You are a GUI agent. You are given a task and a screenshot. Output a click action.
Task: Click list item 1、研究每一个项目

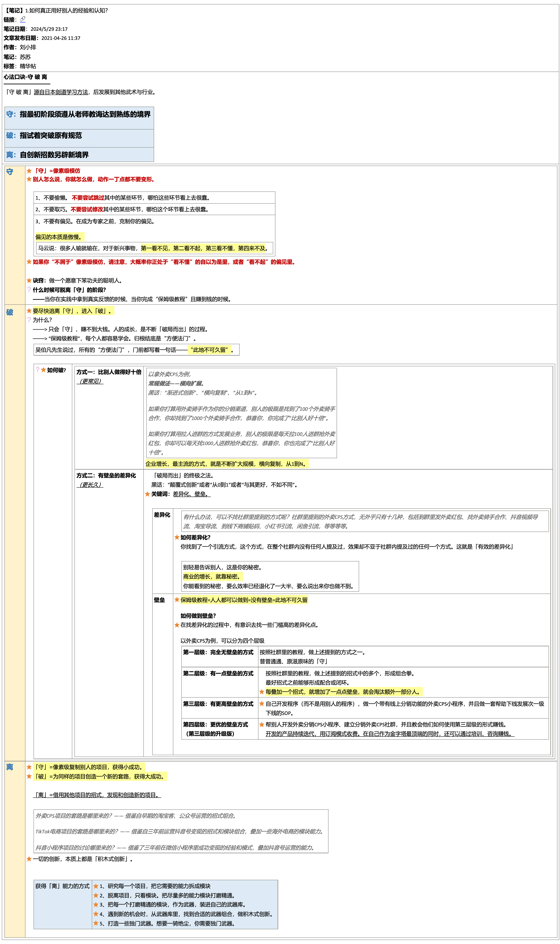click(155, 886)
